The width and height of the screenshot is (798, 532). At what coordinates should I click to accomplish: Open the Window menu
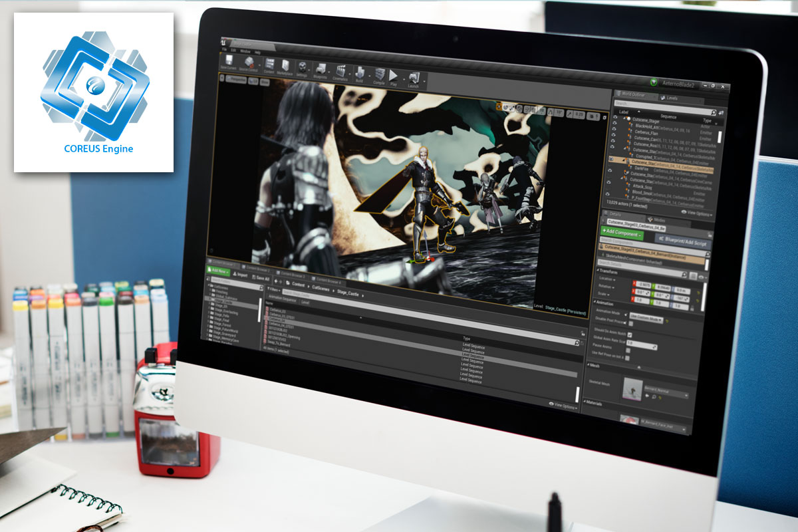click(245, 51)
